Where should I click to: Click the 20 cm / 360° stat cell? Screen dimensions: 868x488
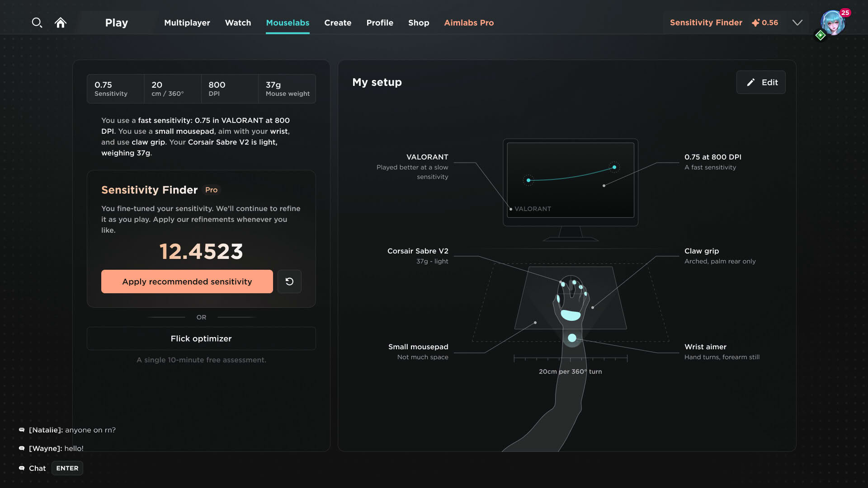(x=172, y=89)
